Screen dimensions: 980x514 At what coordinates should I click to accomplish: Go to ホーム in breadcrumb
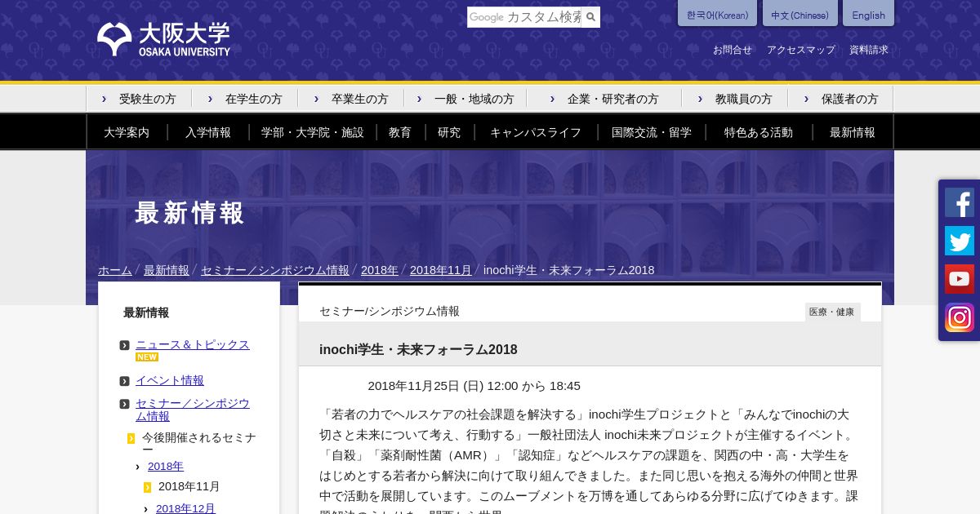[115, 270]
